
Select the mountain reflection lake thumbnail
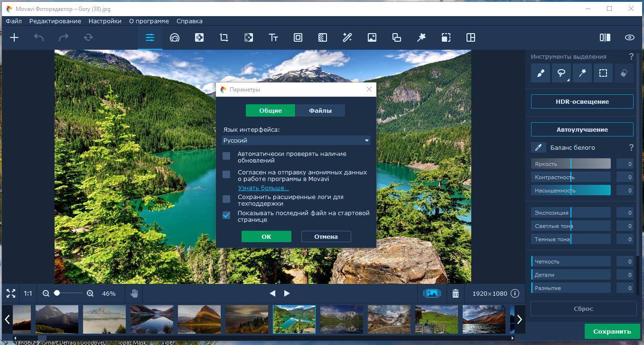tap(342, 319)
